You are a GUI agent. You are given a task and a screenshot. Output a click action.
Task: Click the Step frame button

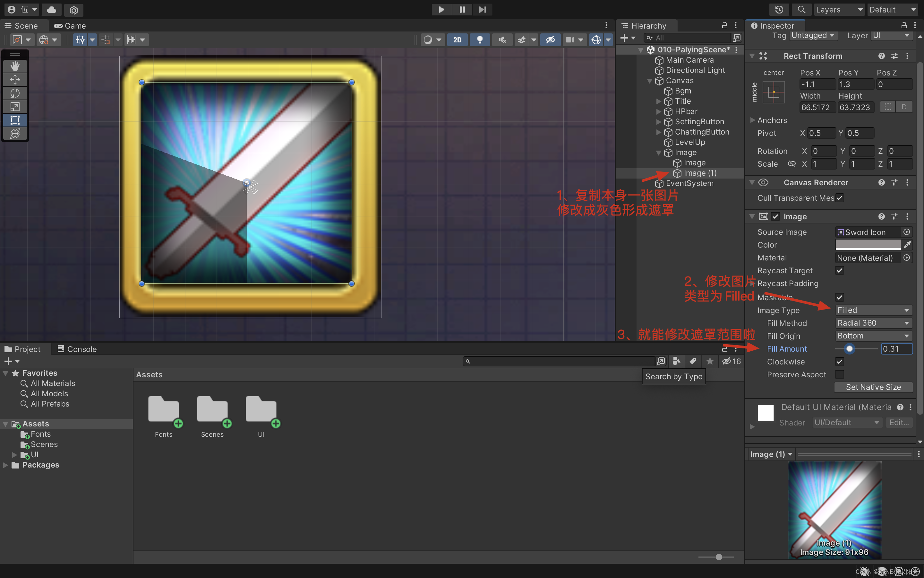482,10
